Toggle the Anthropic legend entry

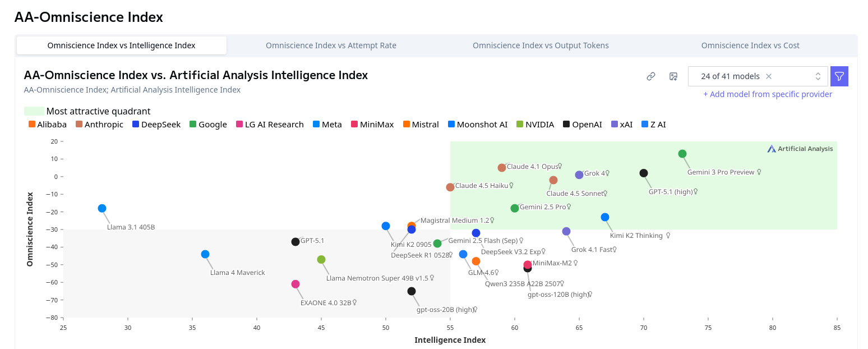coord(99,125)
